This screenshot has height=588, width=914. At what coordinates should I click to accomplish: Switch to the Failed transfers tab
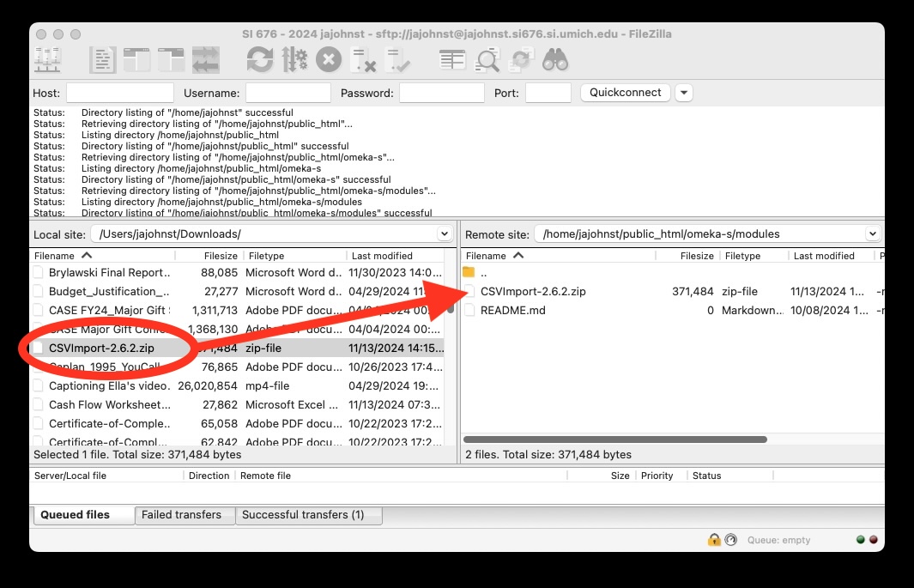tap(181, 515)
